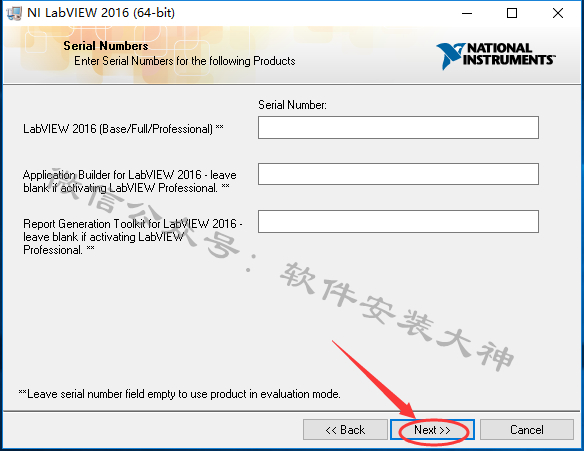Click the Report Generation Toolkit serial number box
Viewport: 584px width, 451px height.
point(398,221)
